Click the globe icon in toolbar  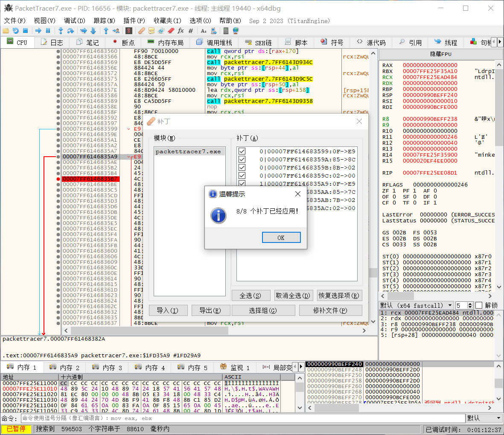coord(236,31)
